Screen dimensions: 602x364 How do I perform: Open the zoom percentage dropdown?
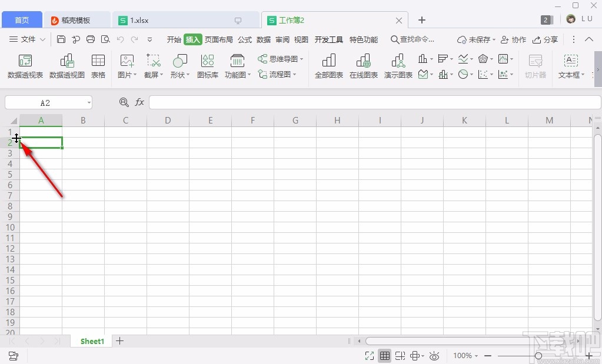pyautogui.click(x=465, y=356)
